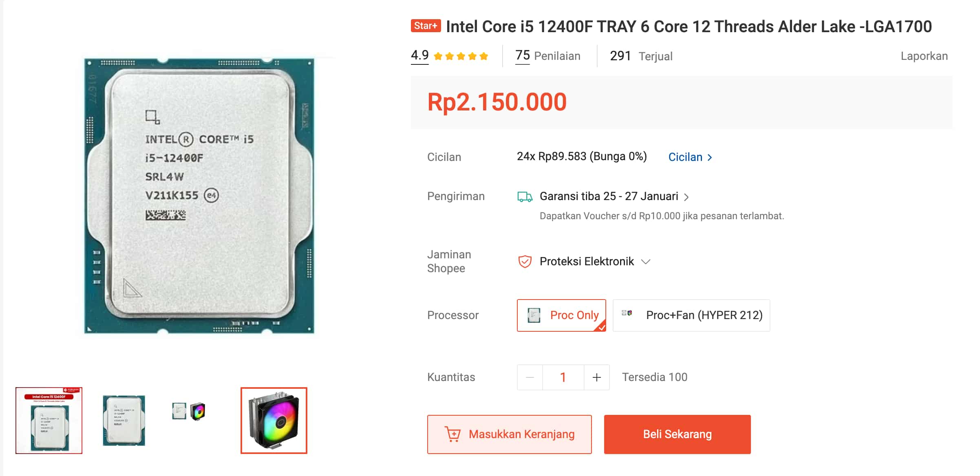Open the main processor product image
Viewport: 980px width, 476px height.
199,196
